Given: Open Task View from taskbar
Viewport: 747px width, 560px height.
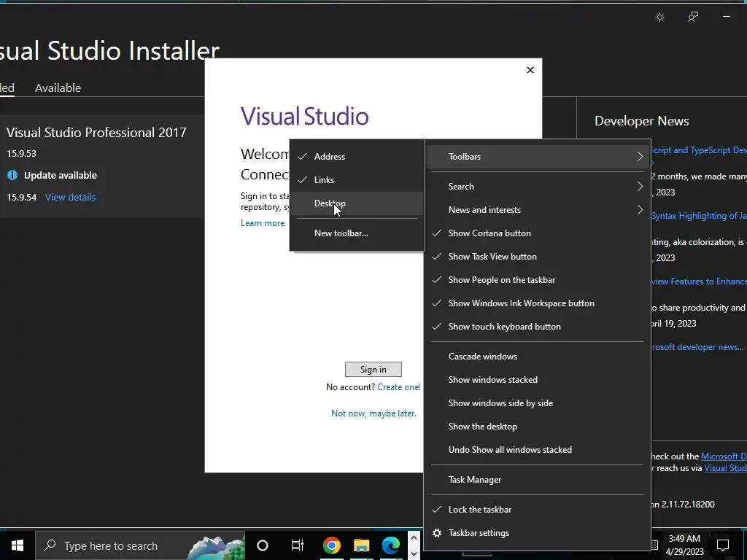Looking at the screenshot, I should coord(298,545).
